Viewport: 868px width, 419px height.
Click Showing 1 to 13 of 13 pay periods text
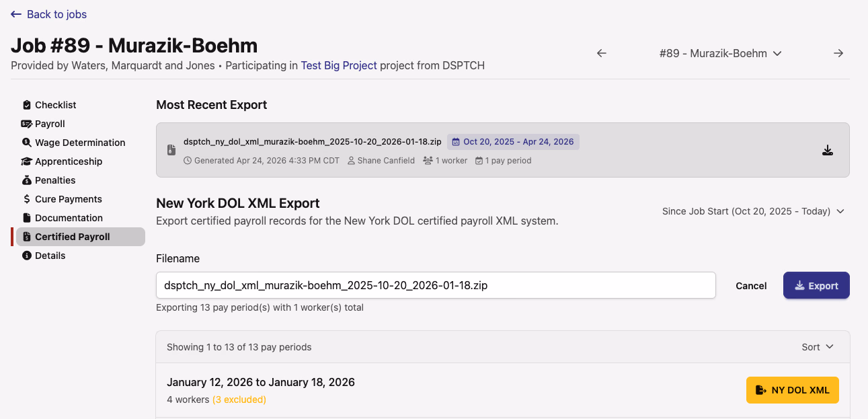coord(239,347)
